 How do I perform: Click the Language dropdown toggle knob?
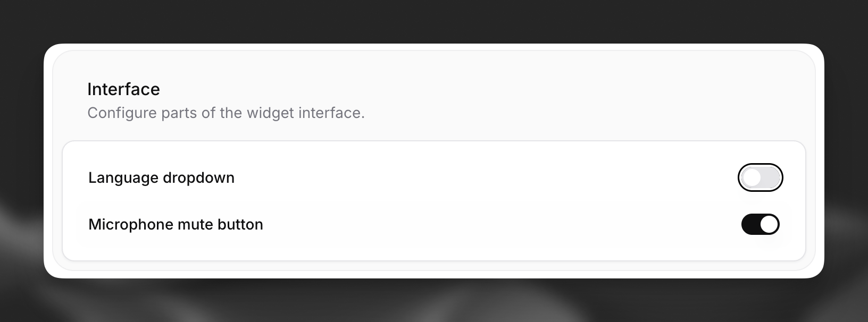point(752,177)
